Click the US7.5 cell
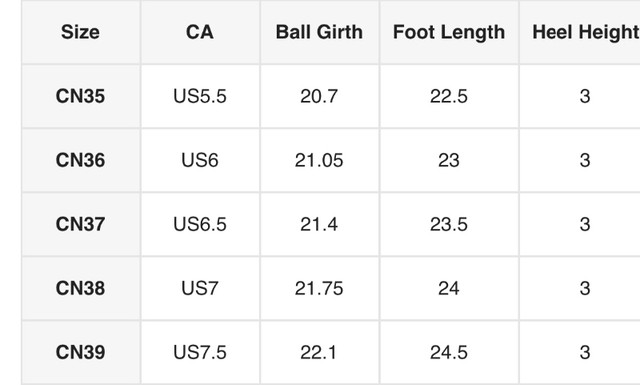This screenshot has width=640, height=385. click(x=200, y=353)
